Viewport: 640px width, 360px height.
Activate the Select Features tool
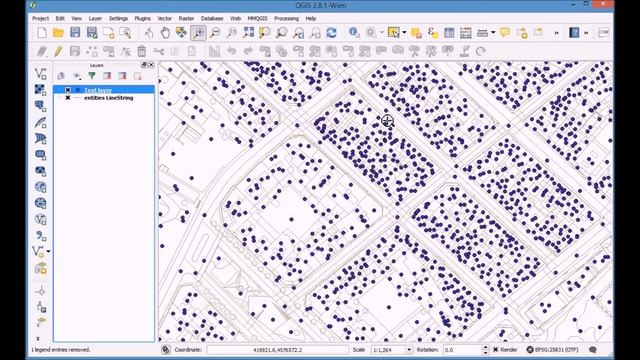pos(393,33)
